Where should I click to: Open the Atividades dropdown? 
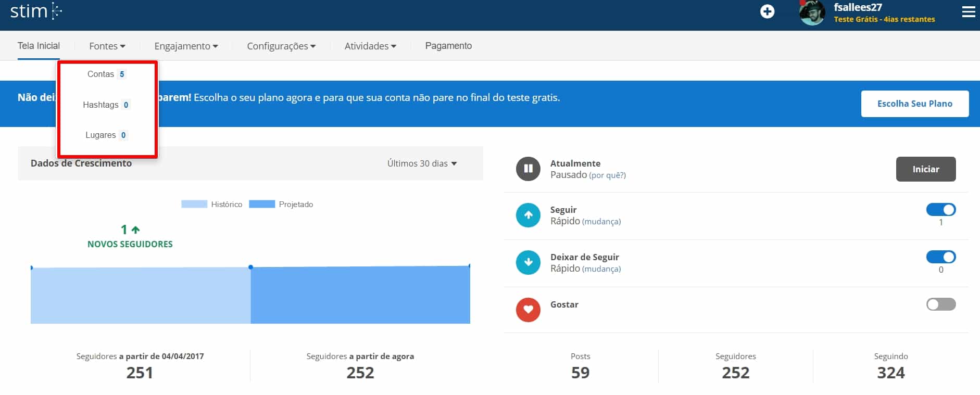[370, 46]
